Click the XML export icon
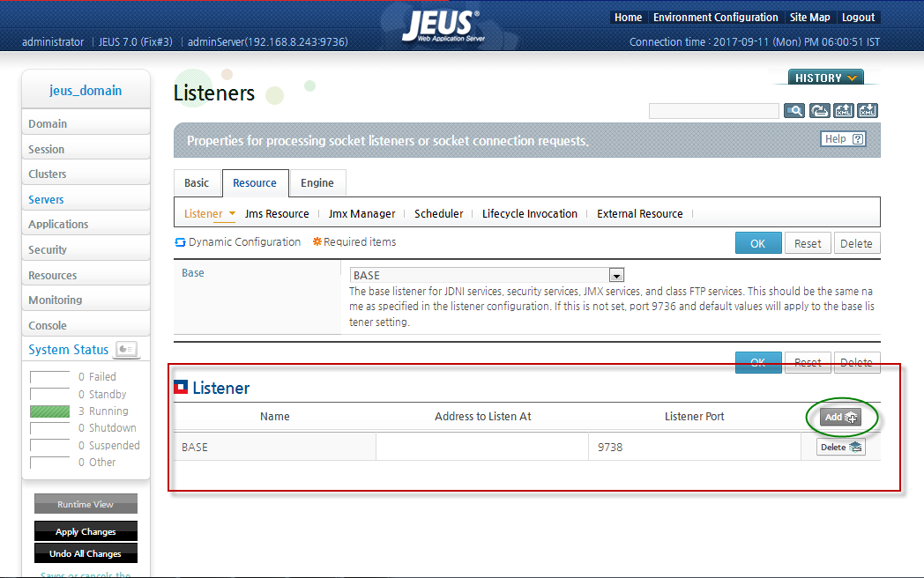The width and height of the screenshot is (924, 578). tap(843, 111)
